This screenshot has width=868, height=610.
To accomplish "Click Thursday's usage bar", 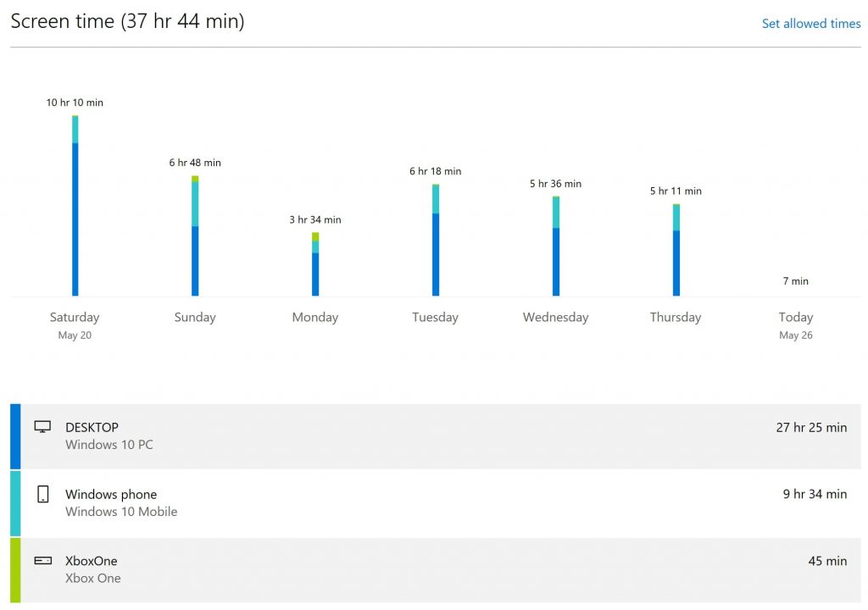I will pyautogui.click(x=675, y=250).
